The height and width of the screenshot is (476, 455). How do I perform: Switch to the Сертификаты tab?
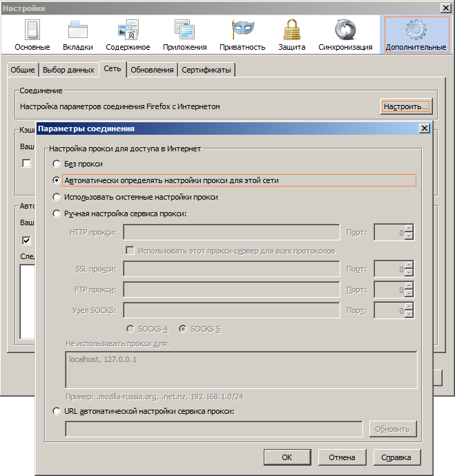click(206, 70)
